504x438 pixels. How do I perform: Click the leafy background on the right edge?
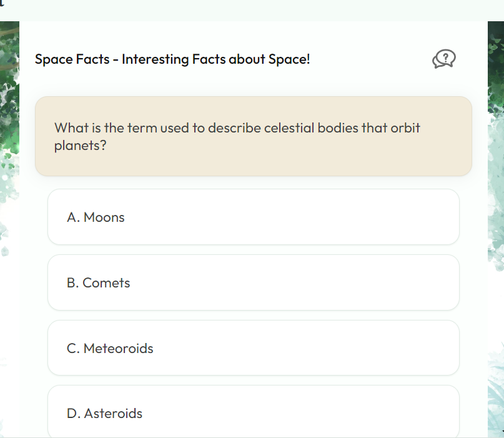pyautogui.click(x=496, y=156)
